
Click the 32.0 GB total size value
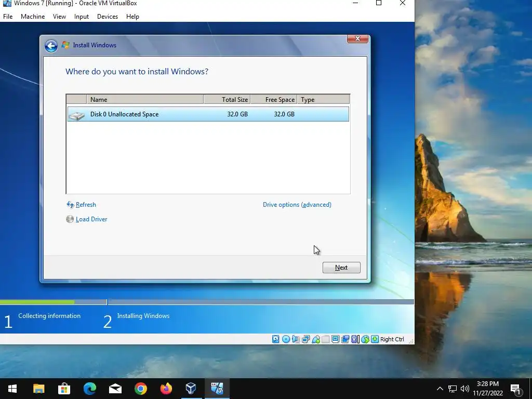237,114
